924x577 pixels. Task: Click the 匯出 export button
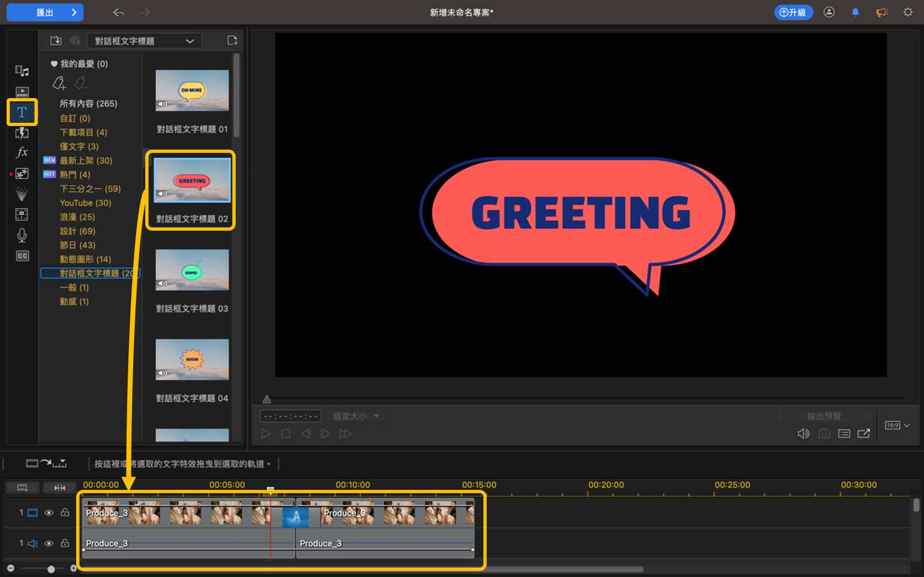pos(45,12)
